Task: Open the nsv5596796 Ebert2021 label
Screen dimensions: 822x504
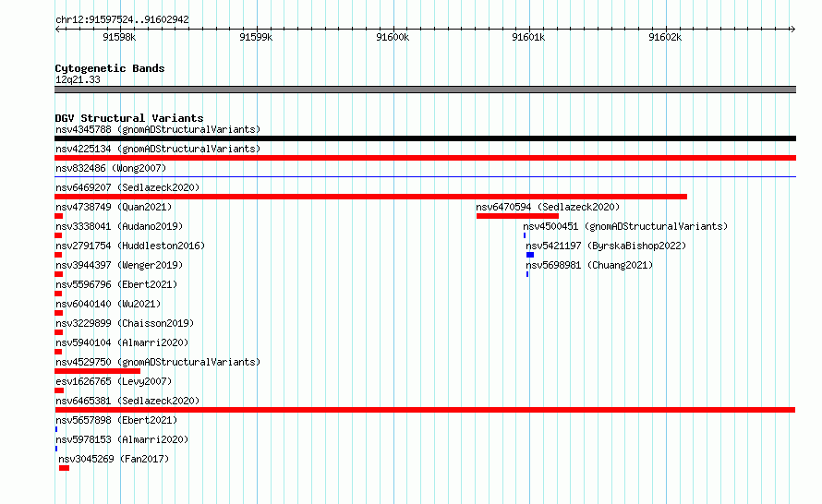Action: click(x=116, y=284)
